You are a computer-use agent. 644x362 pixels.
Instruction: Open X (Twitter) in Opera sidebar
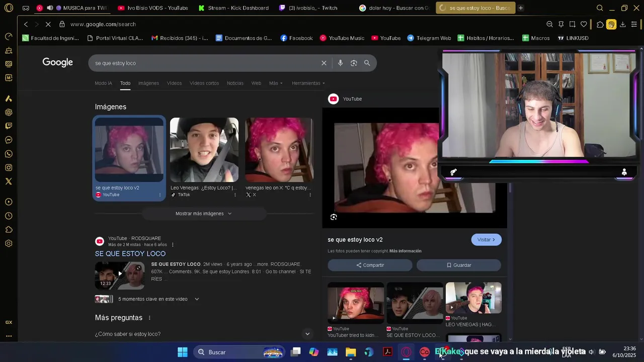[9, 182]
